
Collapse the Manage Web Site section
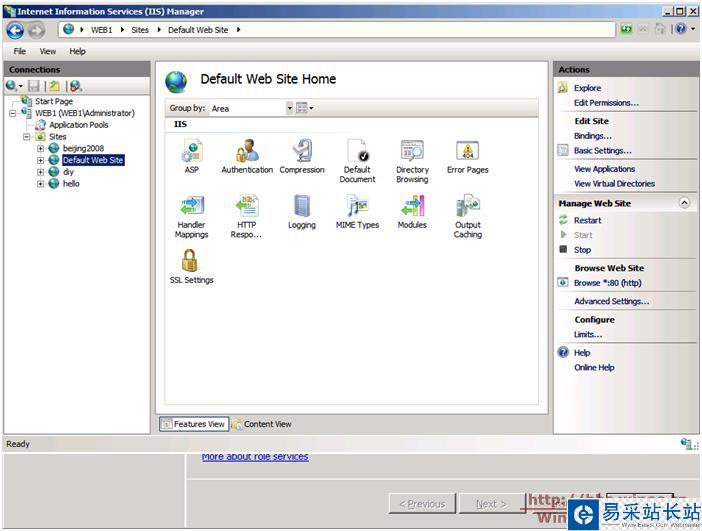click(684, 203)
